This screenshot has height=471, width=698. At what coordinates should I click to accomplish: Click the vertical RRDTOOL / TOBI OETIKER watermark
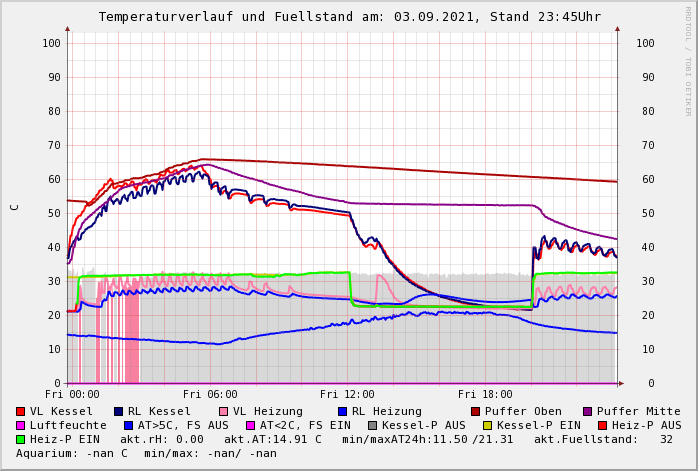688,60
